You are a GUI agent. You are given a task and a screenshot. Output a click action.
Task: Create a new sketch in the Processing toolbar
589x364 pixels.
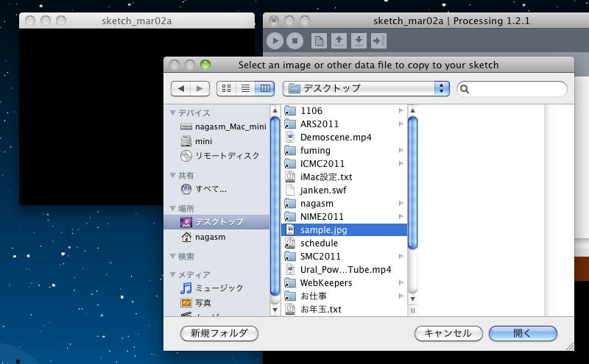click(x=319, y=40)
